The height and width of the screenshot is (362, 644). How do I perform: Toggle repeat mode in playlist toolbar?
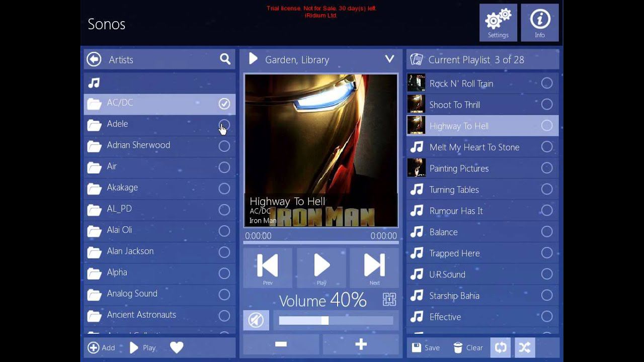(x=501, y=347)
